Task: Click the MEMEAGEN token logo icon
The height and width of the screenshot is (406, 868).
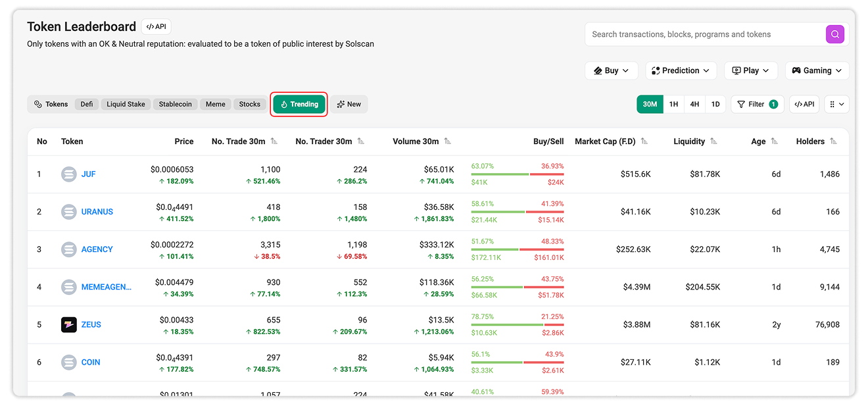Action: 69,287
